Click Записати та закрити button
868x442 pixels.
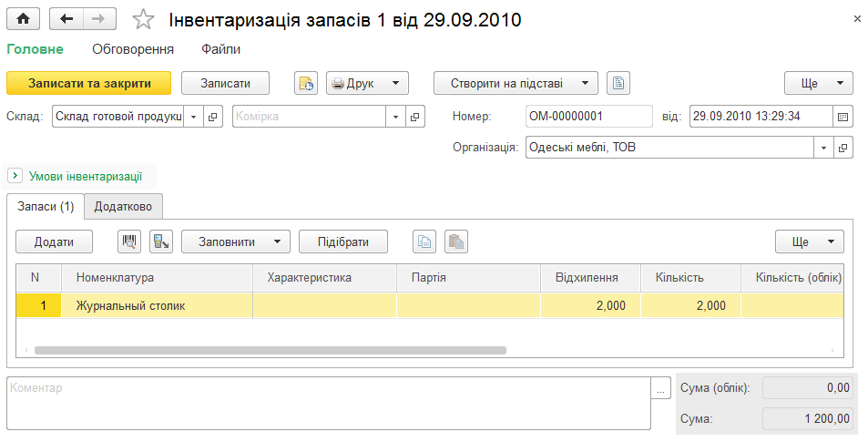point(89,84)
